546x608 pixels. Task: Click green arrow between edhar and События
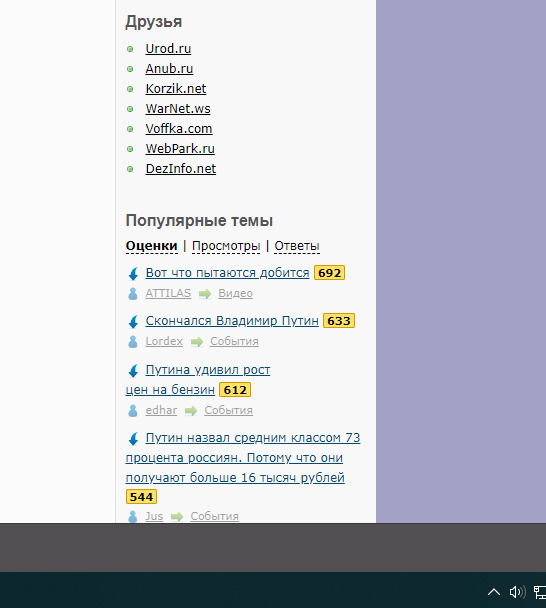[191, 411]
